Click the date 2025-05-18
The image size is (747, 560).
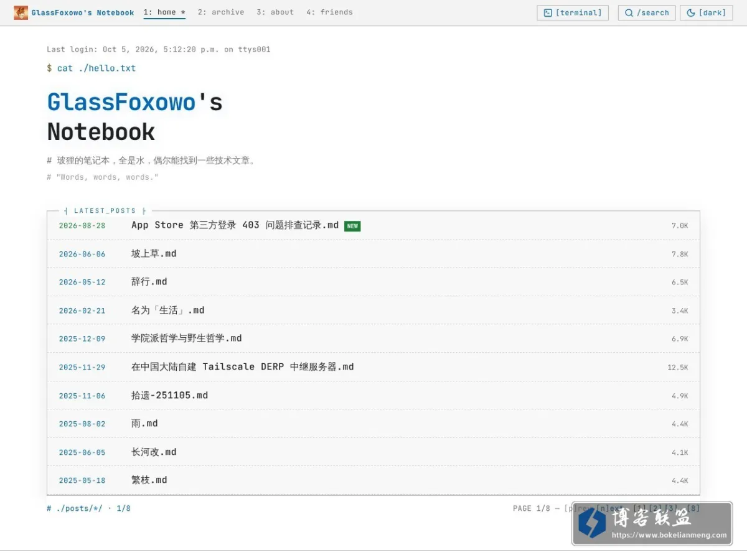pyautogui.click(x=82, y=481)
